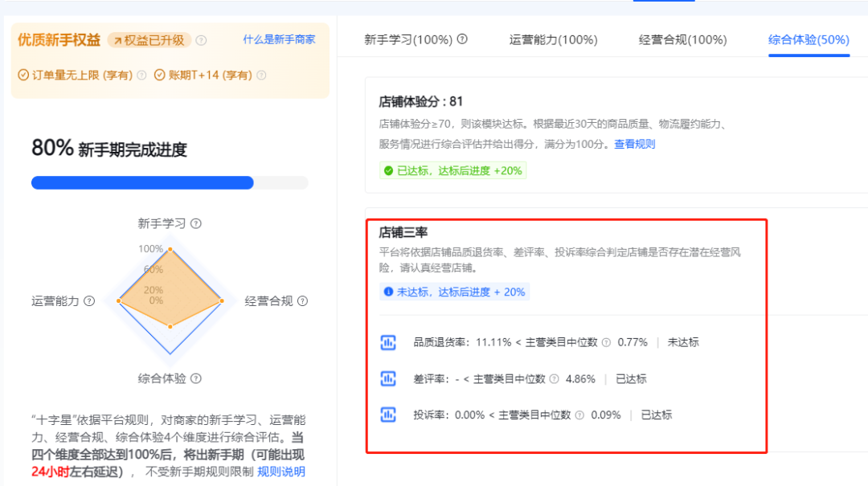Click the question mark after 权益已升级 badge

coord(201,41)
